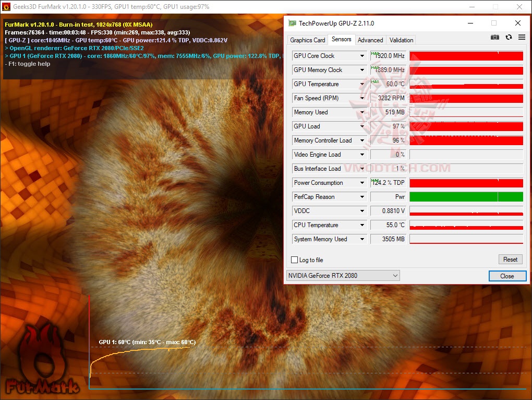Close the FurMark window
The height and width of the screenshot is (400, 532).
(x=519, y=6)
